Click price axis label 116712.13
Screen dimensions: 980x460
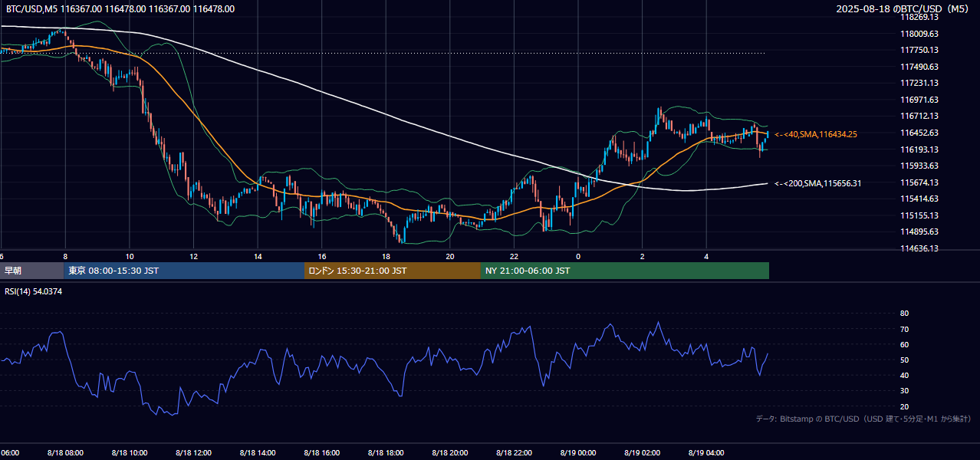tap(919, 116)
